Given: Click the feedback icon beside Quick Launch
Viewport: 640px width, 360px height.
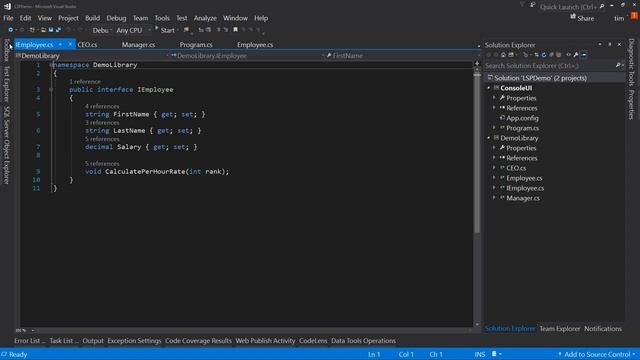Looking at the screenshot, I should [533, 5].
